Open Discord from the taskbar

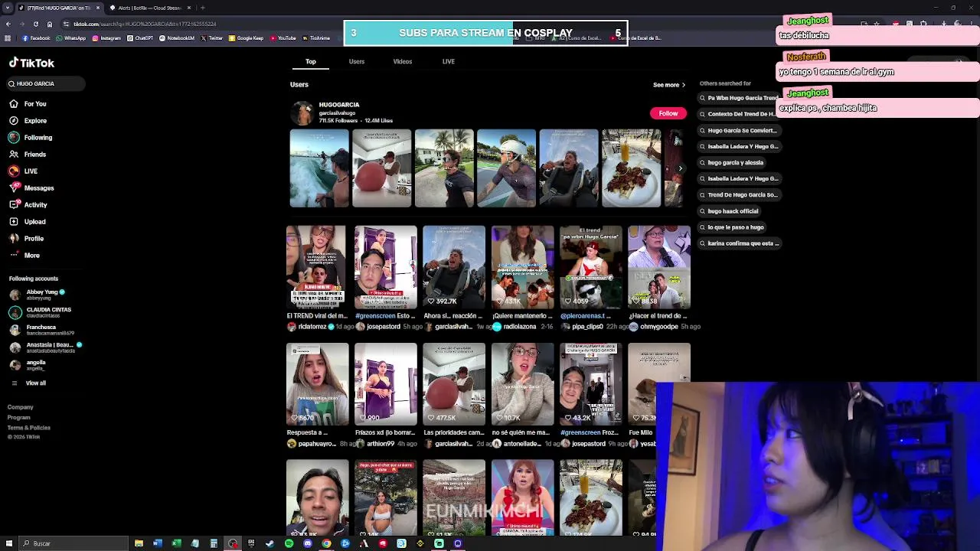[308, 543]
